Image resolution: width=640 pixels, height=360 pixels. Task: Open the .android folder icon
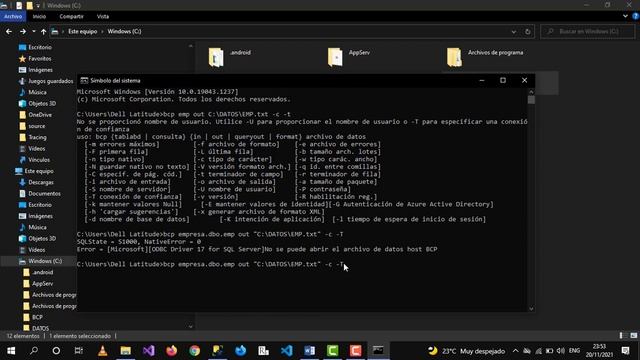pos(216,57)
